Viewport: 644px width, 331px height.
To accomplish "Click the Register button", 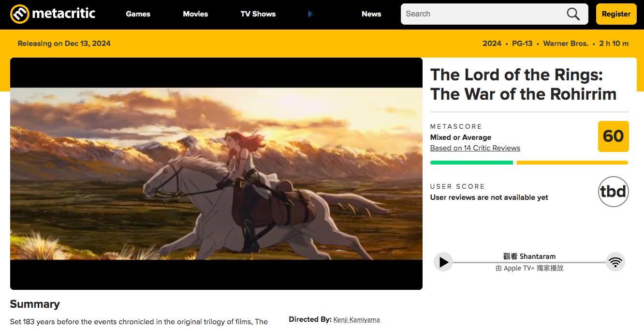I will pyautogui.click(x=616, y=14).
